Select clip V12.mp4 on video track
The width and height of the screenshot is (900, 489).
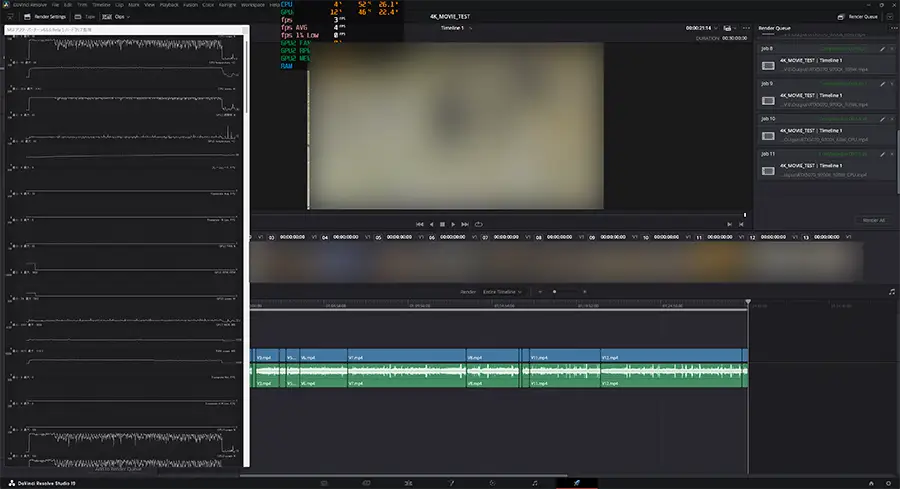672,356
